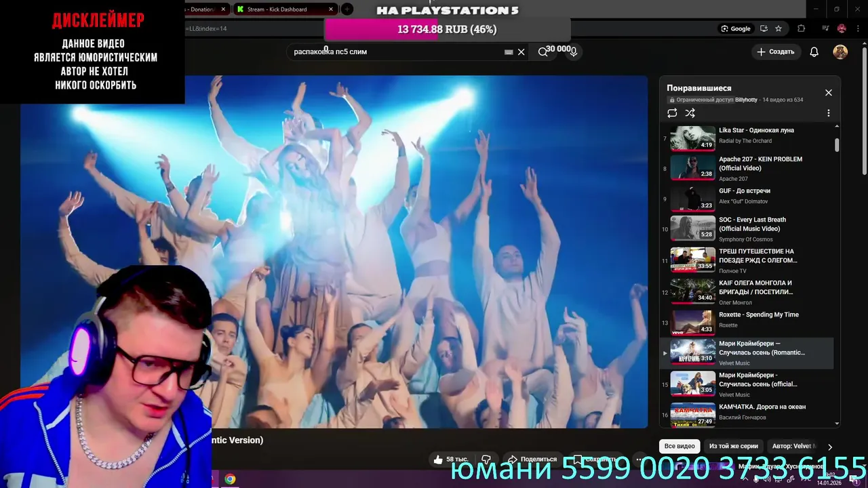This screenshot has width=868, height=488.
Task: Open the КАМЧАТКА video thumbnail
Action: [693, 415]
